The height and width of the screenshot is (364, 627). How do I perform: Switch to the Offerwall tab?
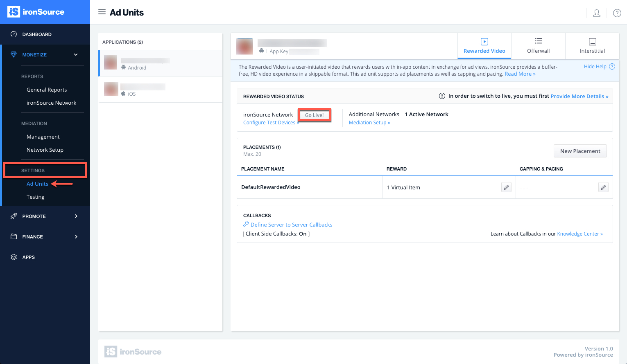(x=538, y=46)
